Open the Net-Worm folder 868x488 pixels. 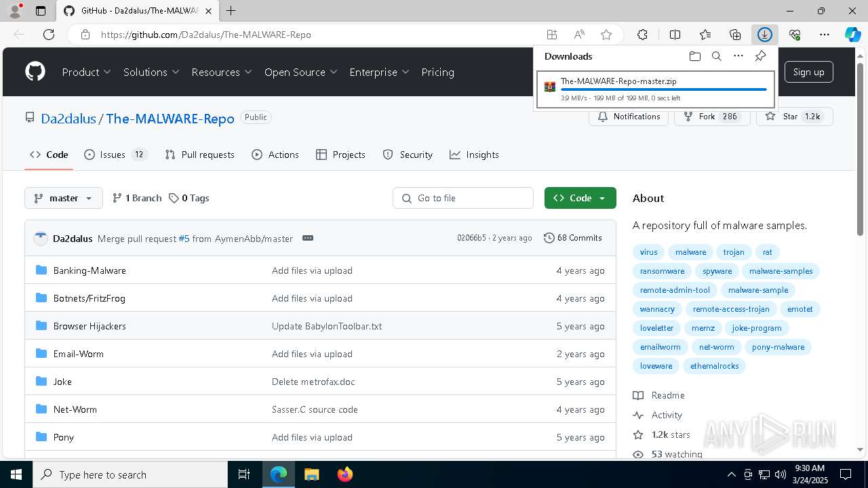[75, 409]
